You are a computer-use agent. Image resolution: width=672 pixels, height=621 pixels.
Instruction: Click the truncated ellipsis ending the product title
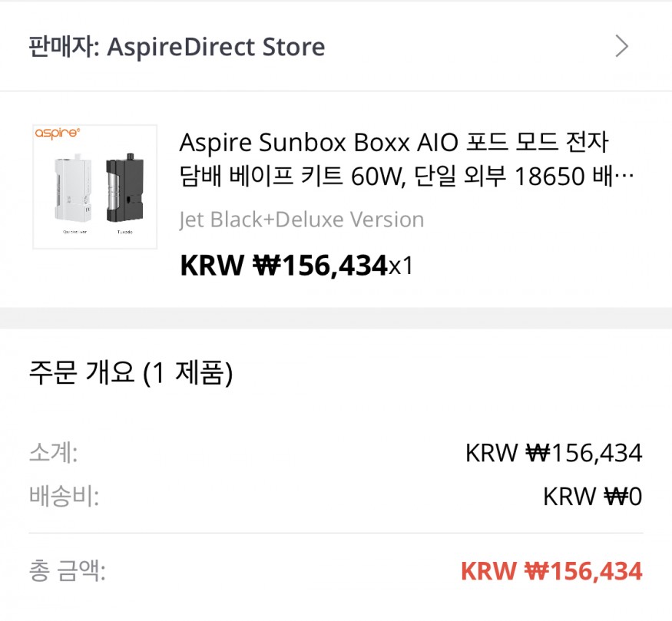click(626, 178)
